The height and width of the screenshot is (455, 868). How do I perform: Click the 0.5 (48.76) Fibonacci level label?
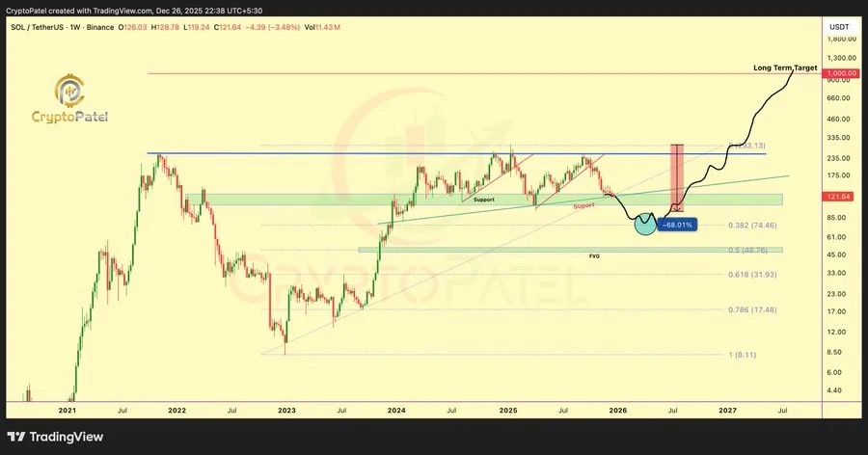(747, 251)
